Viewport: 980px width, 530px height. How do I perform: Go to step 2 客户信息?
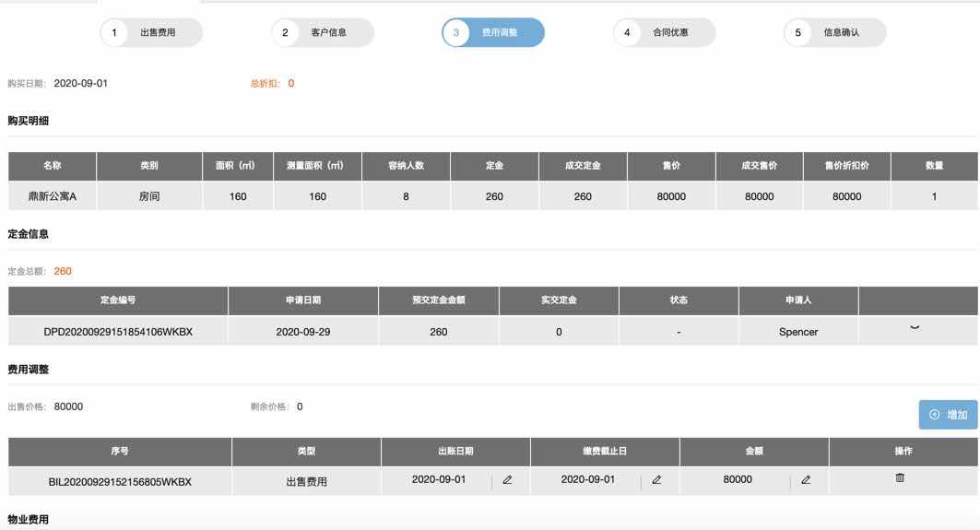323,32
